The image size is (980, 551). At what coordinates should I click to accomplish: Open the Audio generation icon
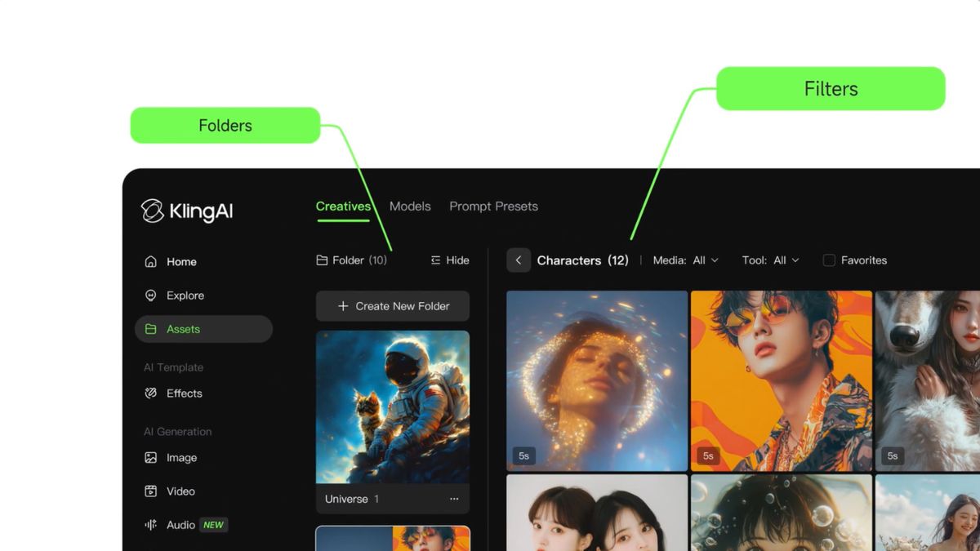tap(150, 525)
